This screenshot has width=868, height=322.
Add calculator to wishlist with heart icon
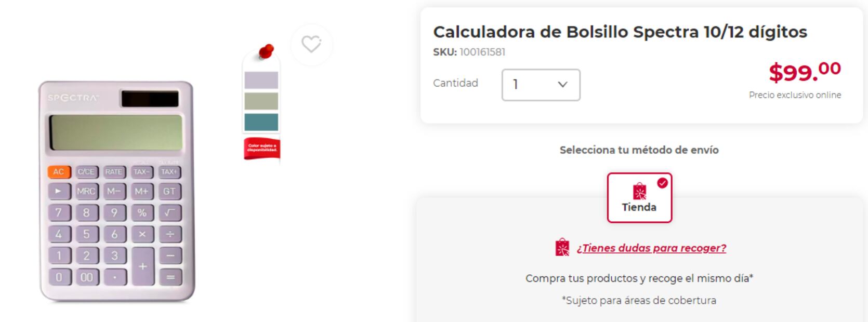pos(311,44)
